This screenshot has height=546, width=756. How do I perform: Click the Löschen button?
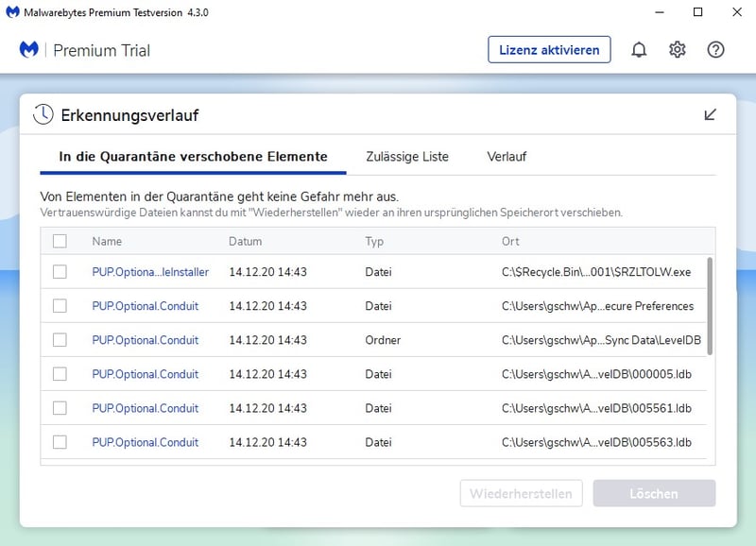click(x=654, y=493)
